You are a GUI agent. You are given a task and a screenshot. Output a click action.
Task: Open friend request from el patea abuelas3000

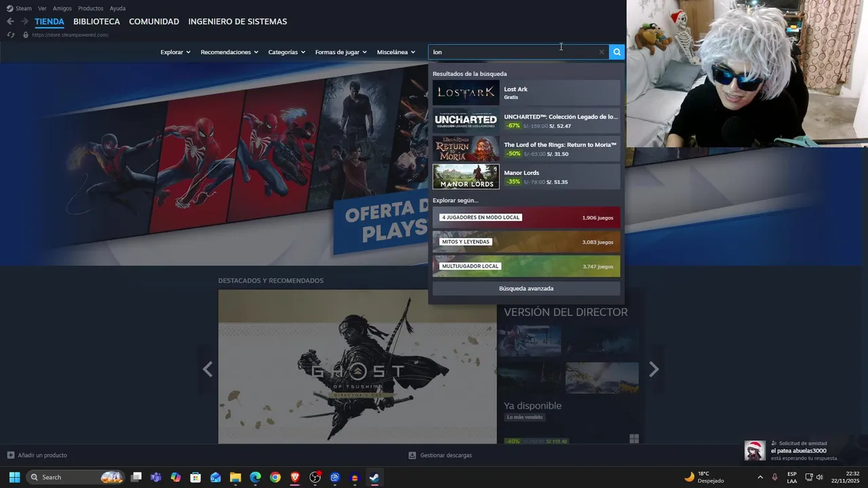pyautogui.click(x=804, y=451)
